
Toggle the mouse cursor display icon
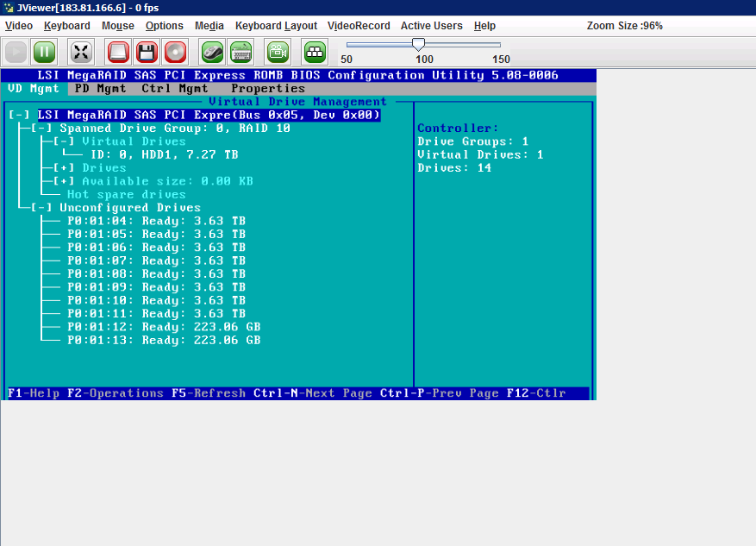pos(212,52)
